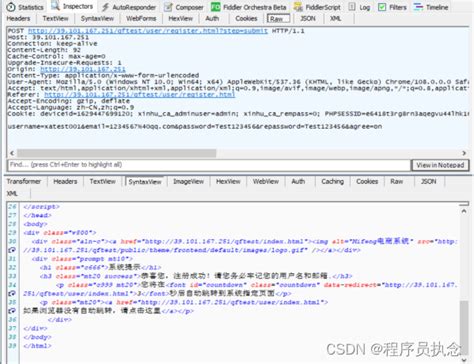Click the View in Notepad button
474x364 pixels.
point(440,165)
